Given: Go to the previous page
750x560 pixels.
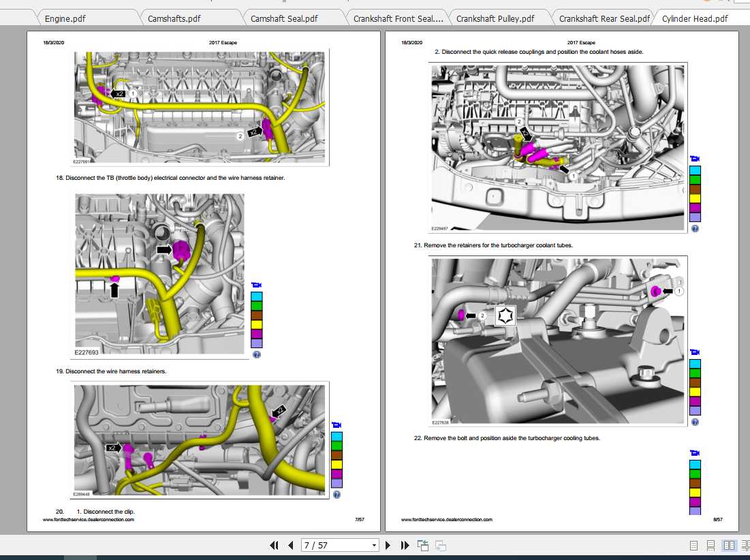Looking at the screenshot, I should coord(291,545).
